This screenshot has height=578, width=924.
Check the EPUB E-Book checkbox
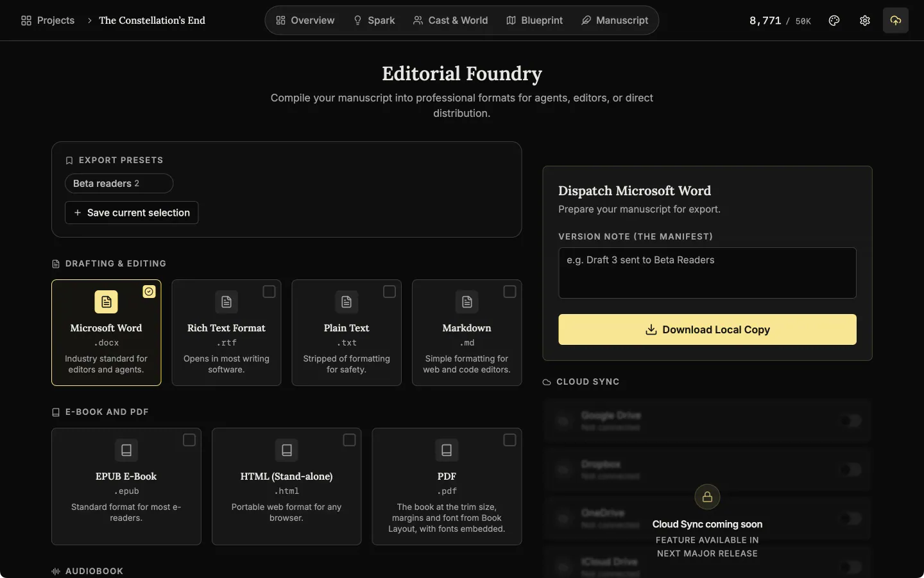(x=189, y=440)
